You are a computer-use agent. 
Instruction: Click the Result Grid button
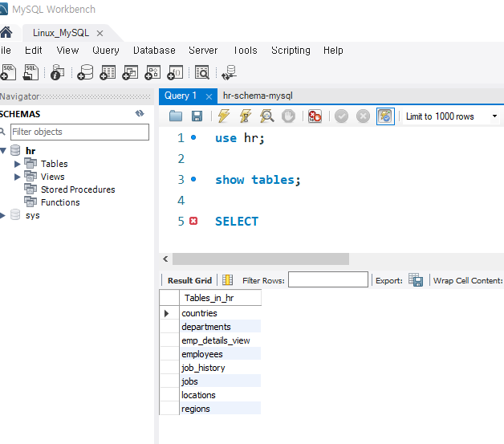click(x=189, y=280)
